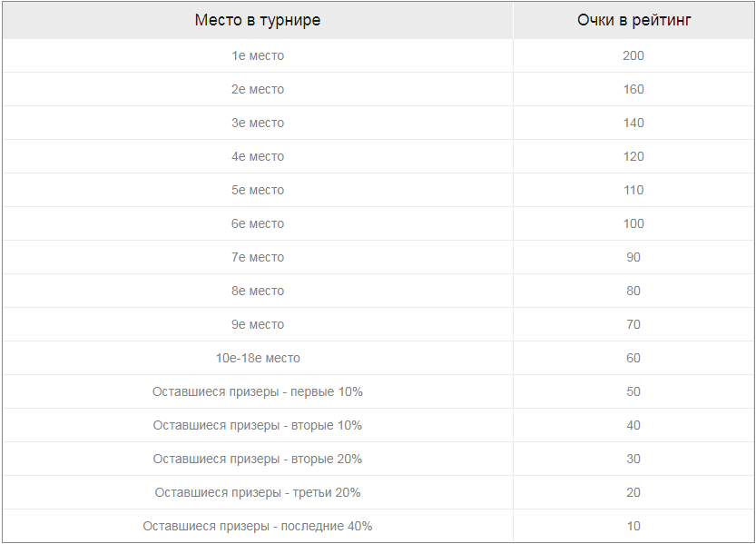756x544 pixels.
Task: Click the 90 points cell
Action: coord(633,257)
